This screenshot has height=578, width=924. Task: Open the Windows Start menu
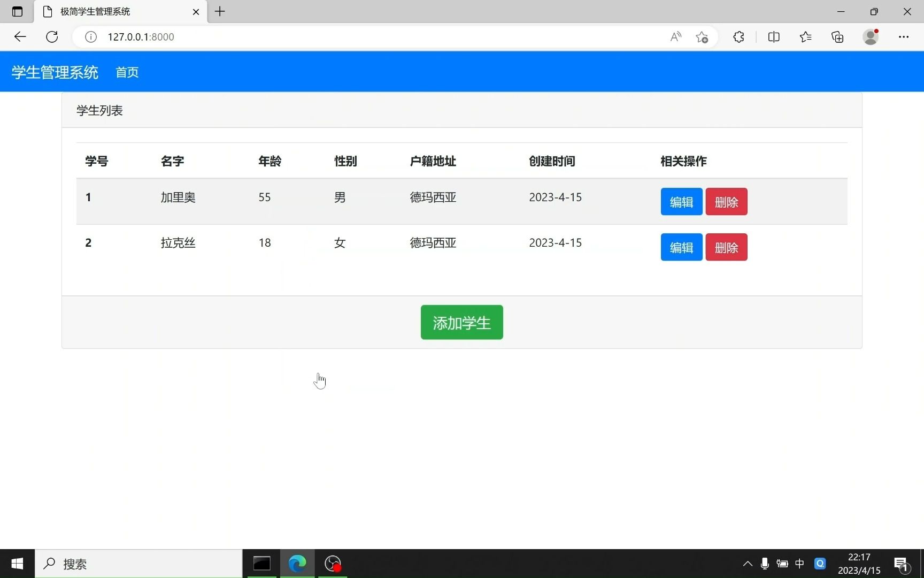[17, 564]
